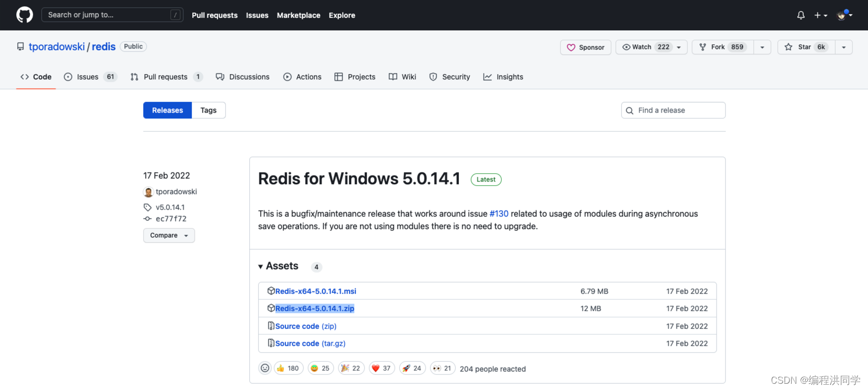Click the Find a release search field
The height and width of the screenshot is (390, 868).
point(673,110)
